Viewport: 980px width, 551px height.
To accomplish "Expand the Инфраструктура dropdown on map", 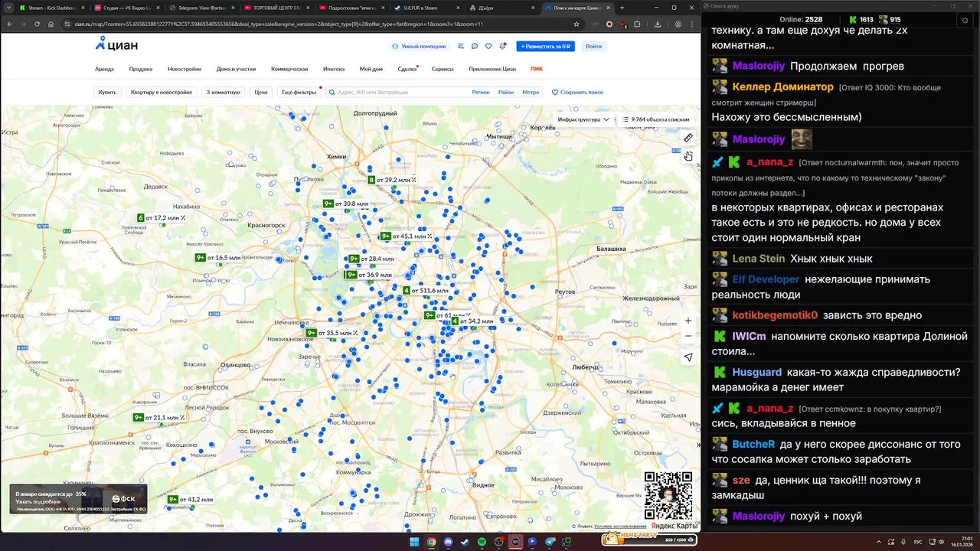I will [583, 119].
